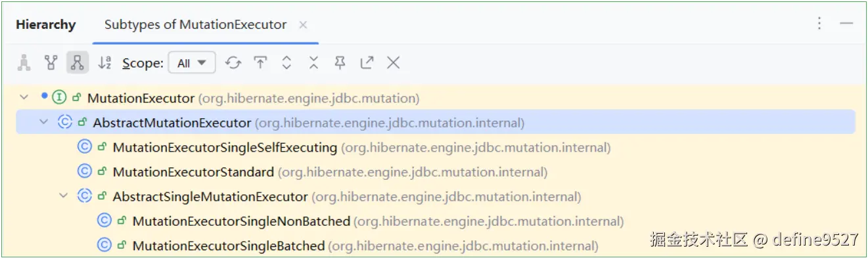Select the class hierarchy view icon
The width and height of the screenshot is (868, 258).
[24, 63]
